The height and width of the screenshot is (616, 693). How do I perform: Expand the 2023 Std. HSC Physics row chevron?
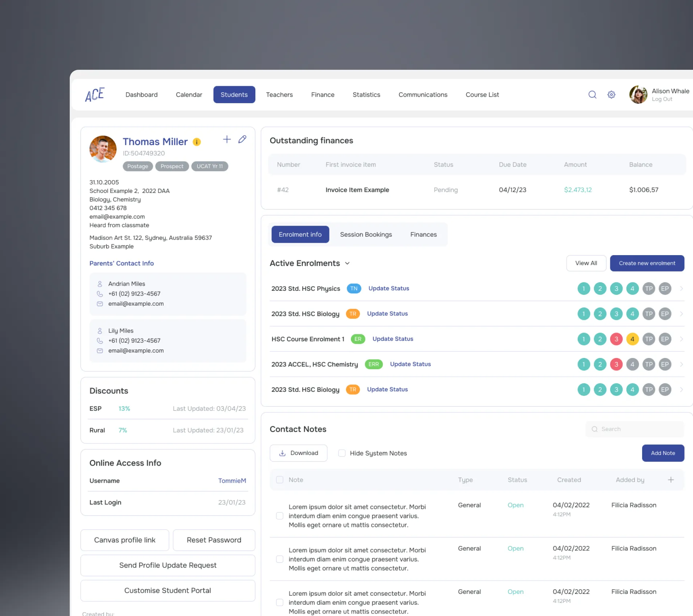click(681, 289)
